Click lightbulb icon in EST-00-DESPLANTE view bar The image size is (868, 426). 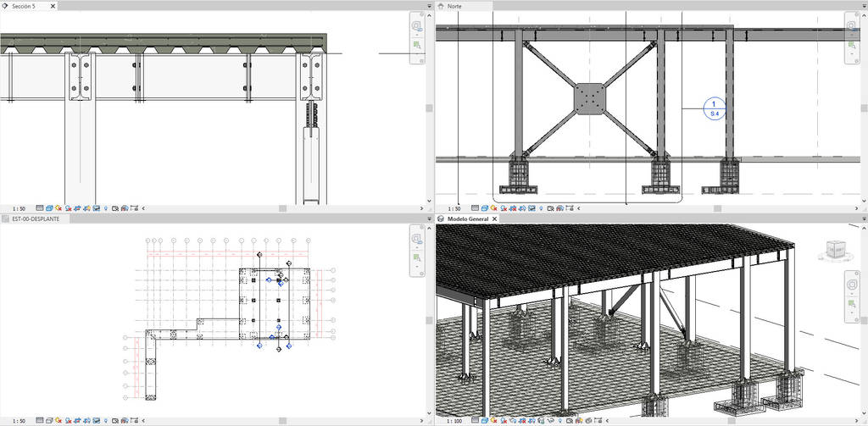106,421
